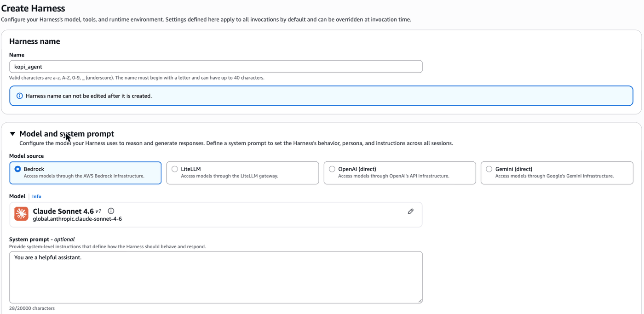Screen dimensions: 644x314
Task: Click the 28/20000 characters counter
Action: point(32,308)
